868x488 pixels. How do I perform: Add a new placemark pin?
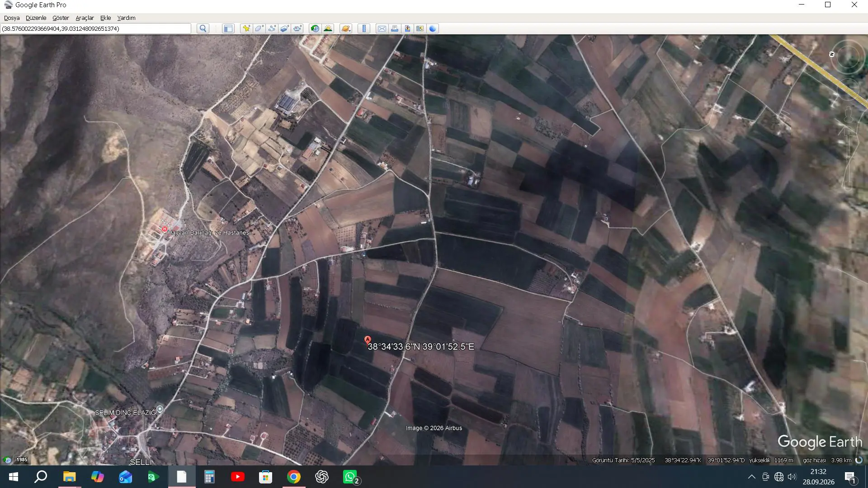pos(246,28)
